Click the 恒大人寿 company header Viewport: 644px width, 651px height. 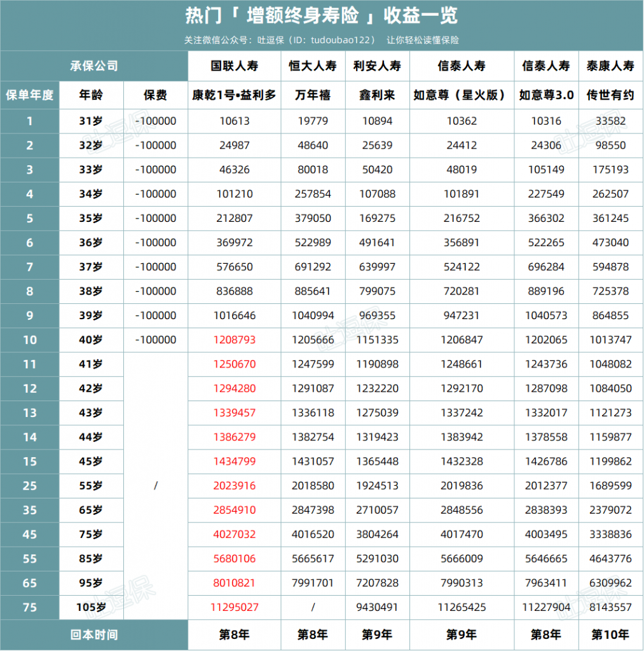pyautogui.click(x=313, y=66)
